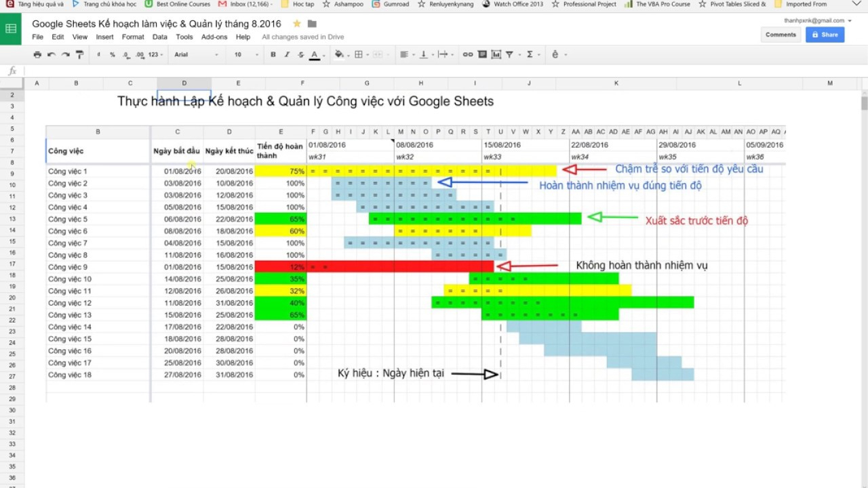The width and height of the screenshot is (868, 488).
Task: Insert a chart
Action: point(496,54)
